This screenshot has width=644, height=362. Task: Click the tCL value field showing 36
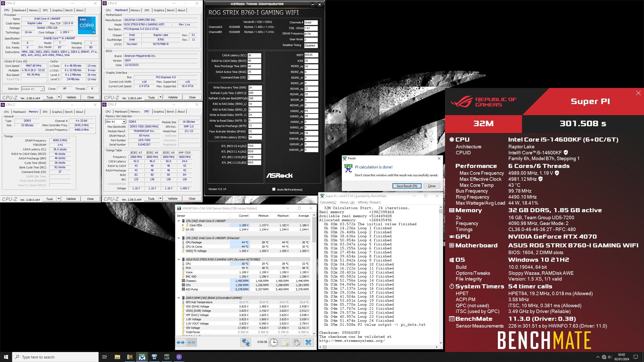point(254,55)
